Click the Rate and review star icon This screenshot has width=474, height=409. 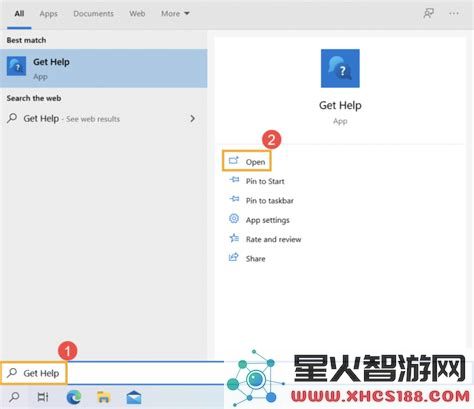pyautogui.click(x=234, y=238)
